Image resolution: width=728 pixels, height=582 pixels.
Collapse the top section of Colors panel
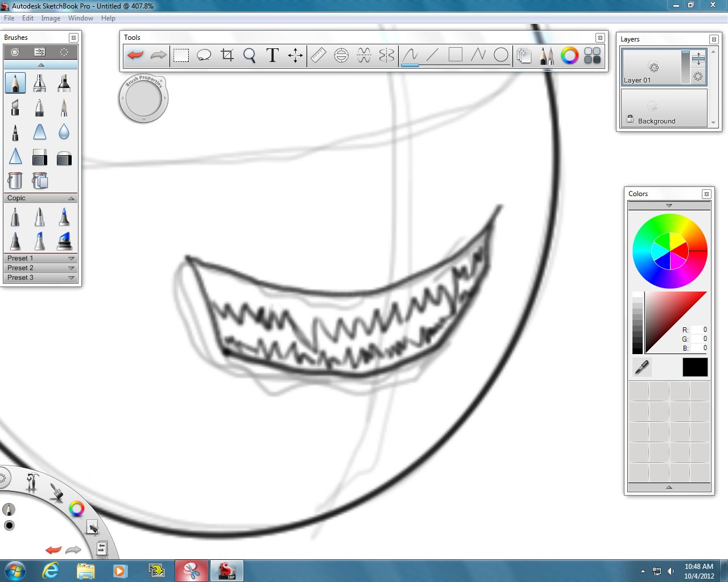[x=669, y=206]
